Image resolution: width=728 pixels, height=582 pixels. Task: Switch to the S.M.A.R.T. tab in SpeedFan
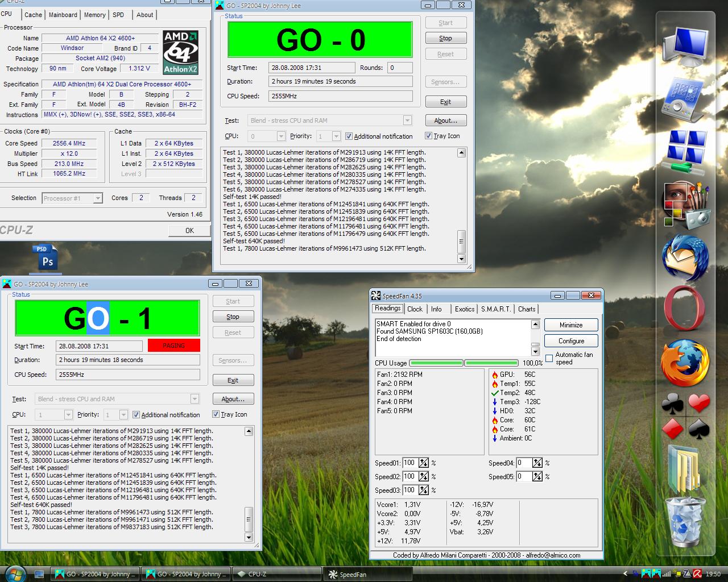495,309
